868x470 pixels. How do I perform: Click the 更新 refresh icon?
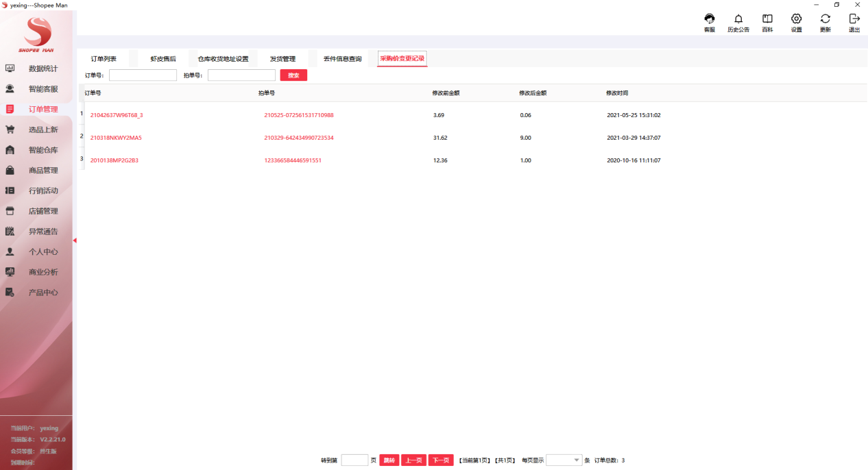[x=825, y=20]
